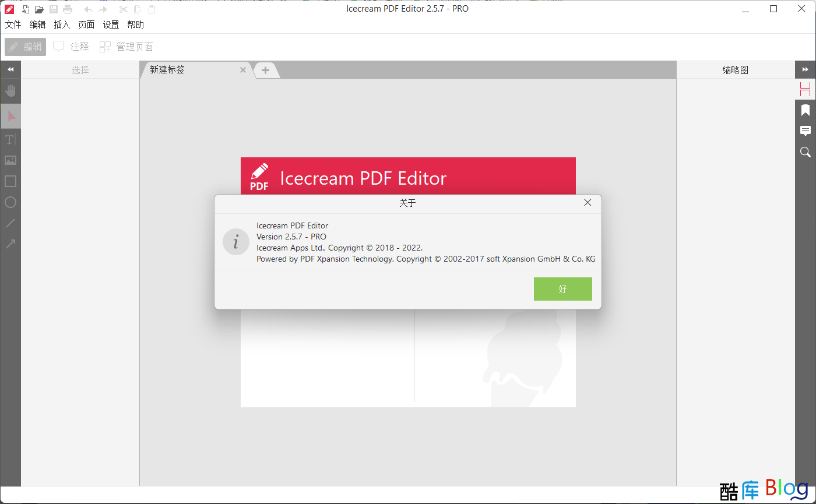Open the Search panel
The height and width of the screenshot is (504, 816).
(806, 151)
